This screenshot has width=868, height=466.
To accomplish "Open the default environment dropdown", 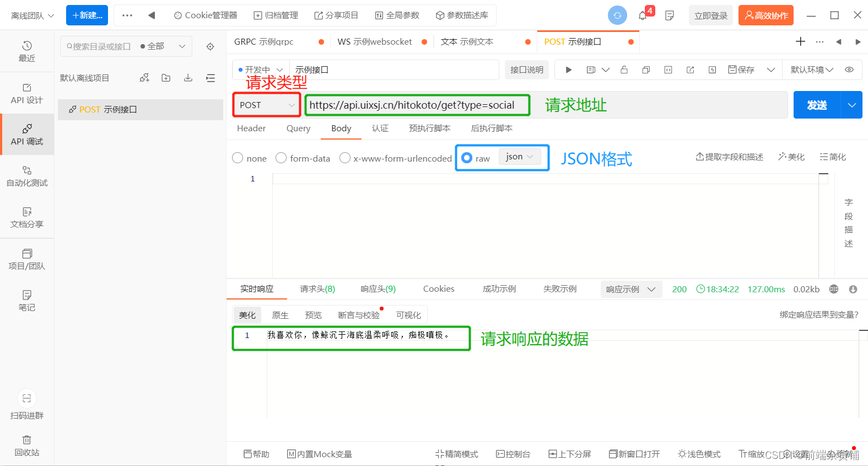I will coord(811,70).
